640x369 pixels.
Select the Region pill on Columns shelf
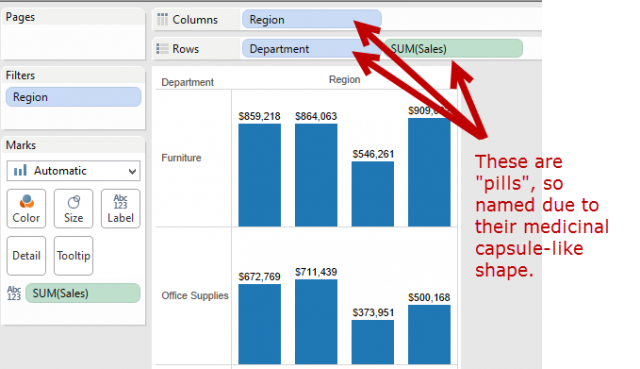tap(312, 19)
